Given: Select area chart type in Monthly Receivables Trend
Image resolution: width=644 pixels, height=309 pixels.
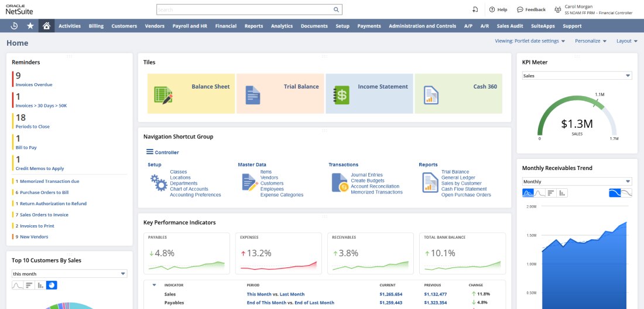Looking at the screenshot, I should pos(528,193).
